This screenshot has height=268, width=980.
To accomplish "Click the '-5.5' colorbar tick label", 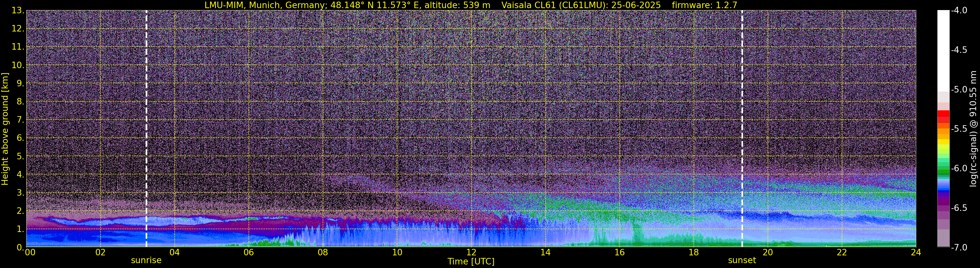I will (959, 129).
